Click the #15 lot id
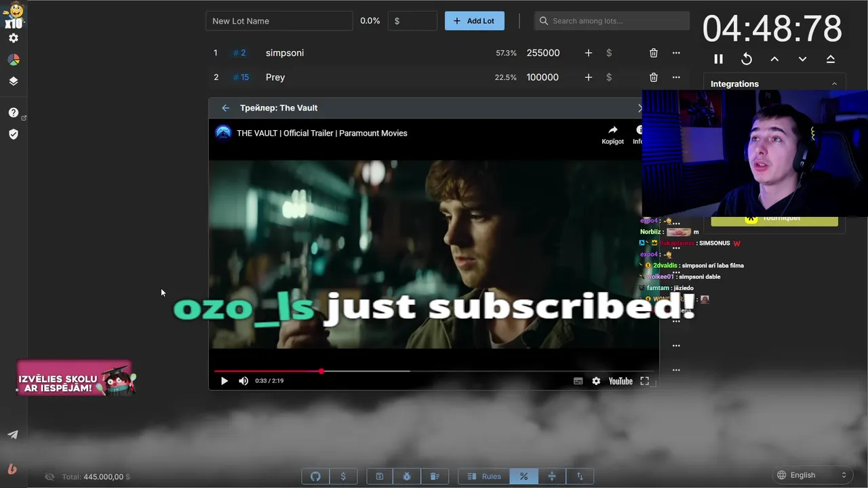This screenshot has height=488, width=868. click(x=241, y=77)
